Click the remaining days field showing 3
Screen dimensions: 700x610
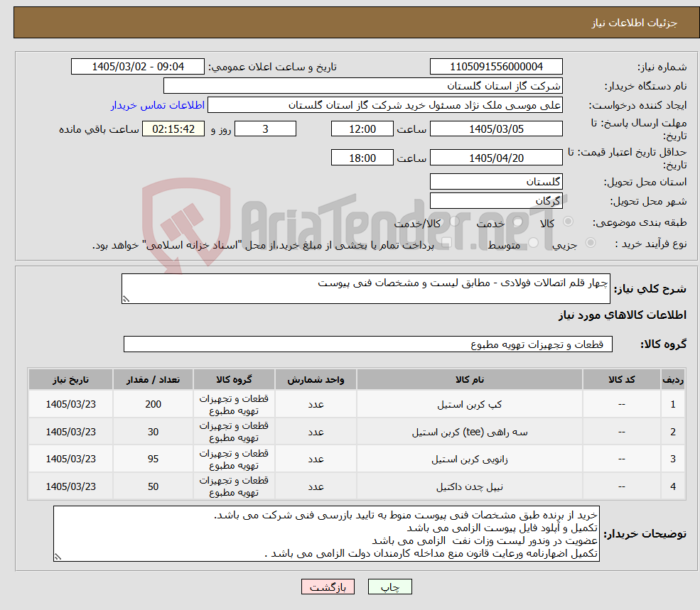click(265, 129)
